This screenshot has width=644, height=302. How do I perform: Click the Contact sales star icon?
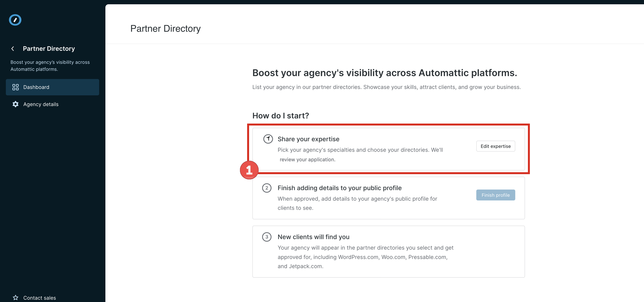[x=16, y=298]
